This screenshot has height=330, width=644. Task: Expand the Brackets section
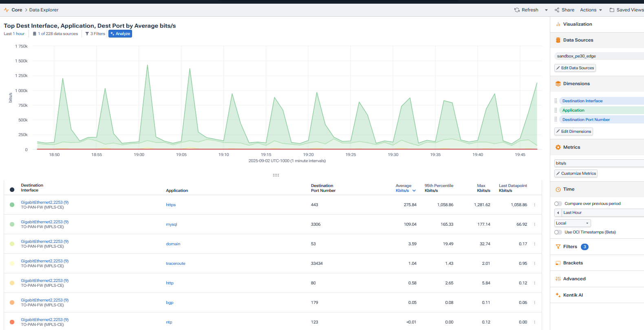point(597,263)
